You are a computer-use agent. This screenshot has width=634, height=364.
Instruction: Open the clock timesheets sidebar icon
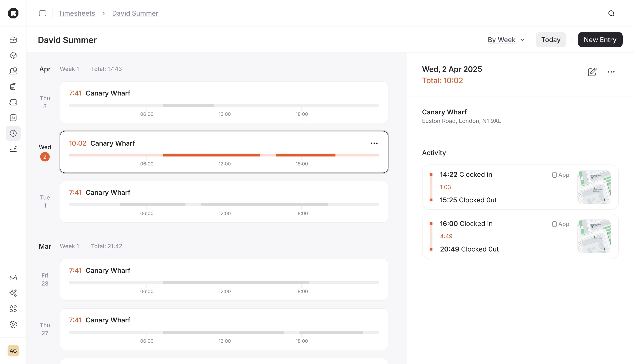pyautogui.click(x=13, y=133)
